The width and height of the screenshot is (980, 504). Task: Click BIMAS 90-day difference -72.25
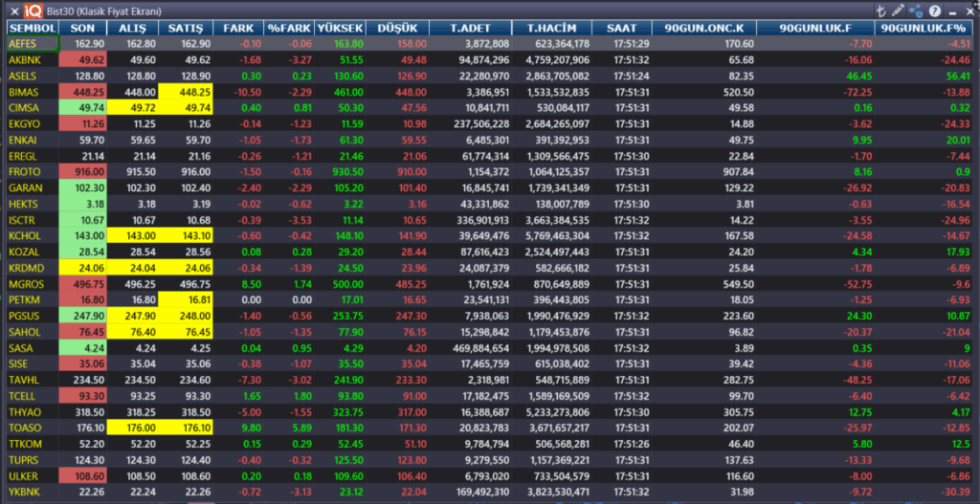point(857,92)
